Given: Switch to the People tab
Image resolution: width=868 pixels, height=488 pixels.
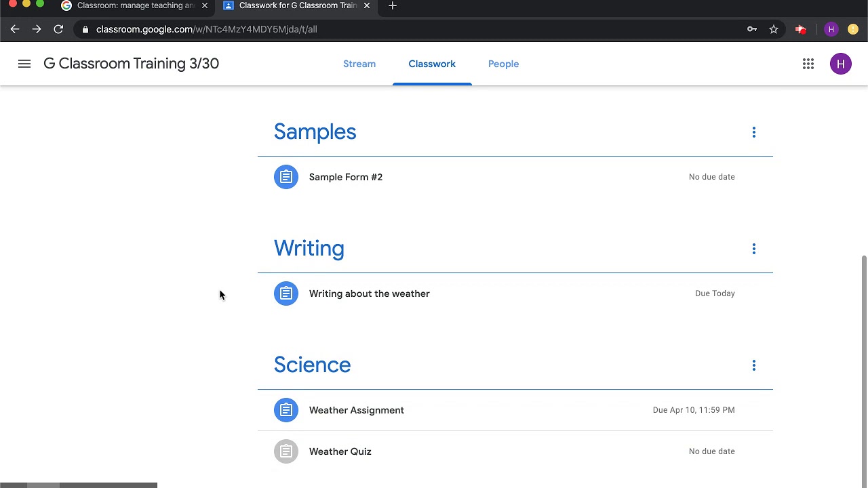Looking at the screenshot, I should tap(503, 64).
